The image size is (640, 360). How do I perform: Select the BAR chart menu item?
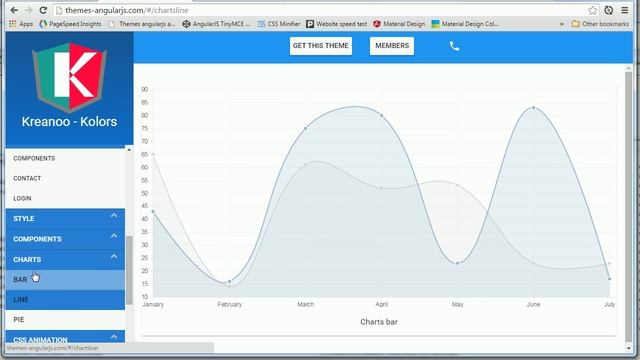click(65, 280)
